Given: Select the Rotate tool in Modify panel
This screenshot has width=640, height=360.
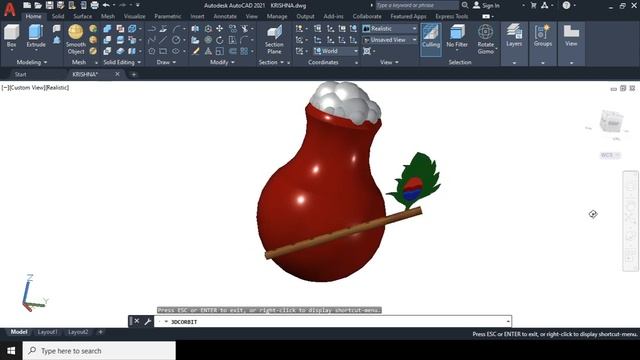Looking at the screenshot, I should [x=220, y=40].
